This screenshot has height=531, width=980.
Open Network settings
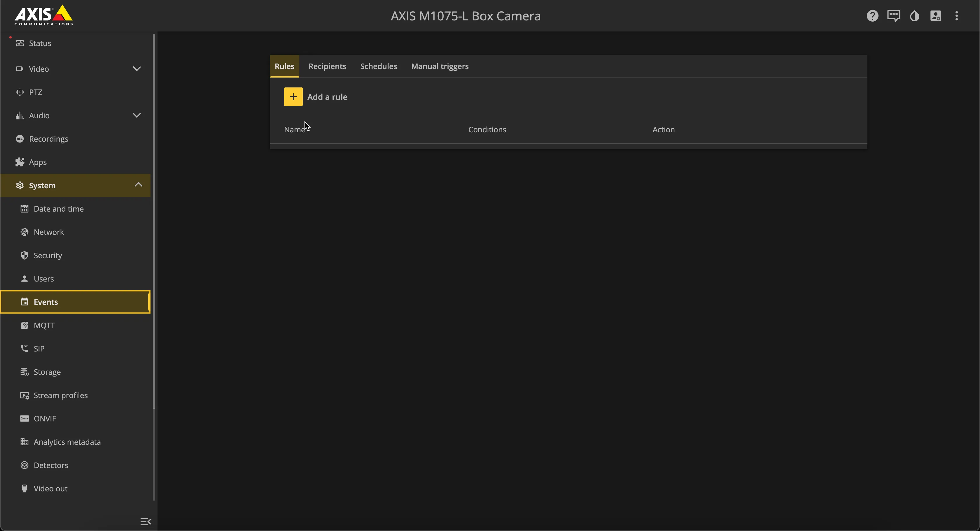[75, 232]
